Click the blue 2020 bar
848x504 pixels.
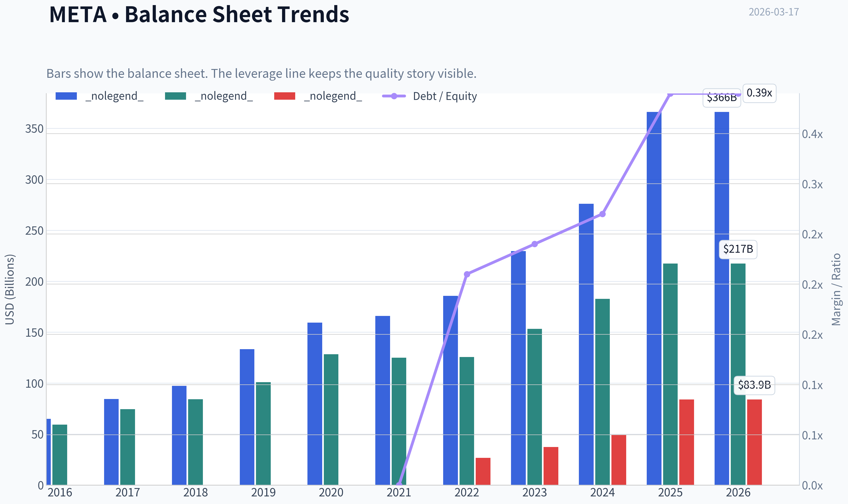[x=315, y=404]
